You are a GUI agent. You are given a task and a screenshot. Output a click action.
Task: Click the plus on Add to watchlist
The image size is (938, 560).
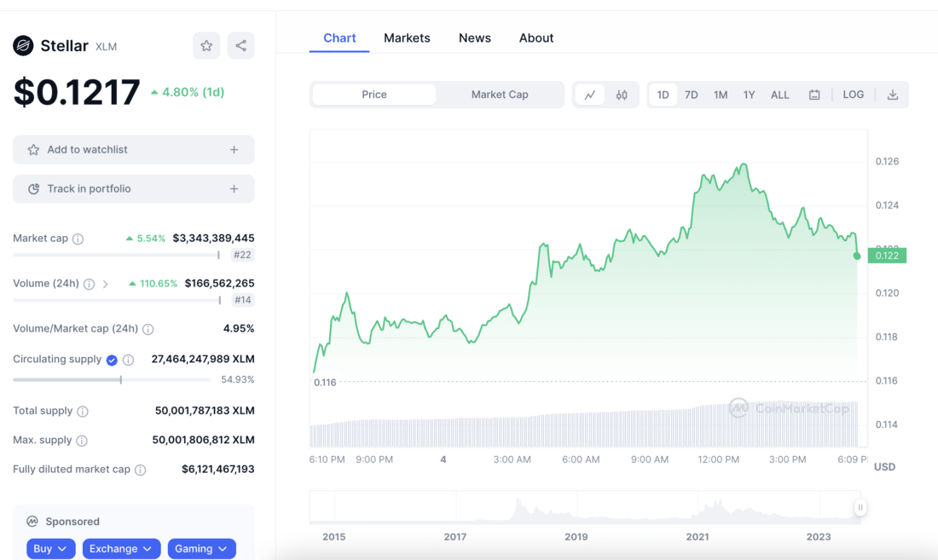pos(234,149)
